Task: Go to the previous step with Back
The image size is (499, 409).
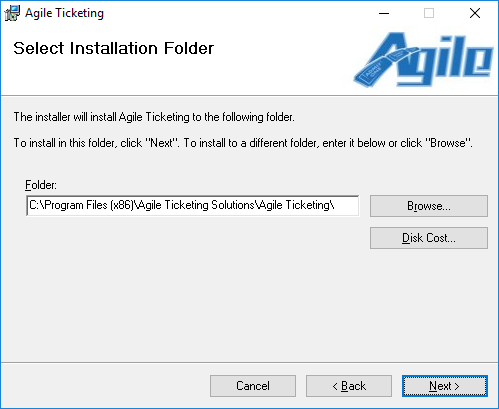Action: (349, 386)
